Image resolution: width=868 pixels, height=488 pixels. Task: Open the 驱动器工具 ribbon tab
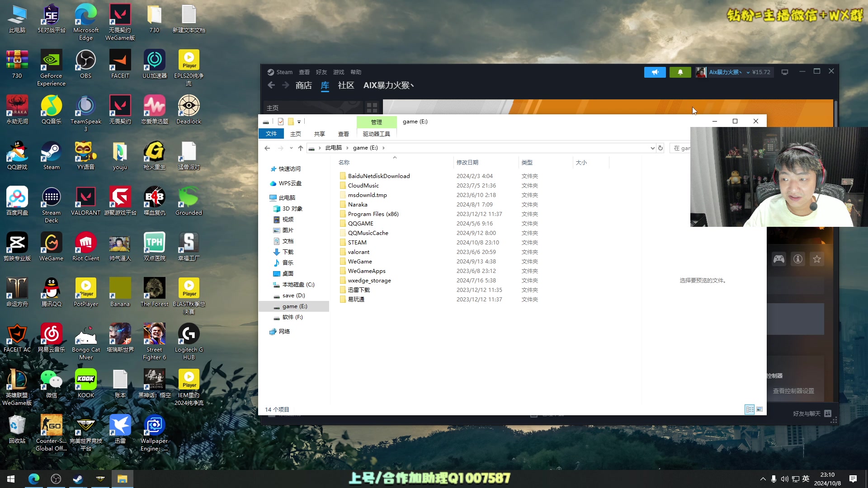[x=376, y=134]
